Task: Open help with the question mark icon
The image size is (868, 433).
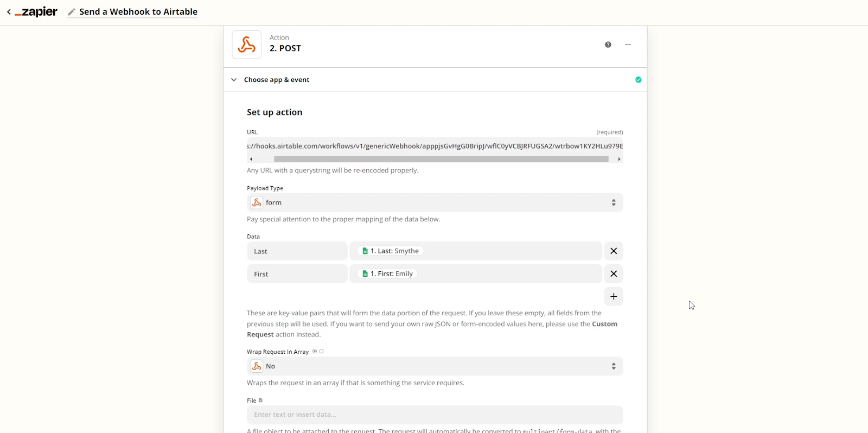Action: coord(608,44)
